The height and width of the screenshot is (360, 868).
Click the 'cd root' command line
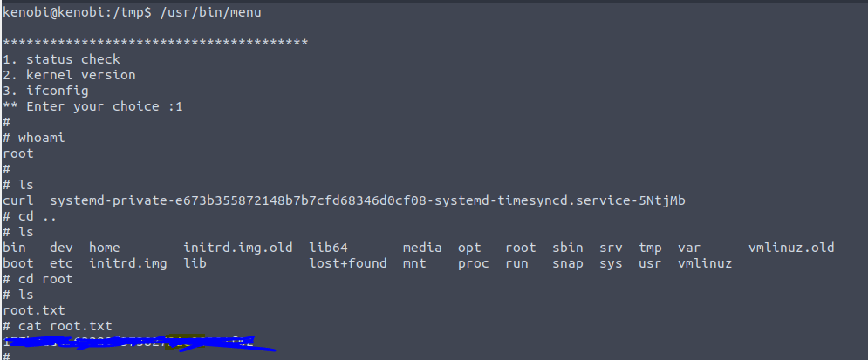point(38,279)
